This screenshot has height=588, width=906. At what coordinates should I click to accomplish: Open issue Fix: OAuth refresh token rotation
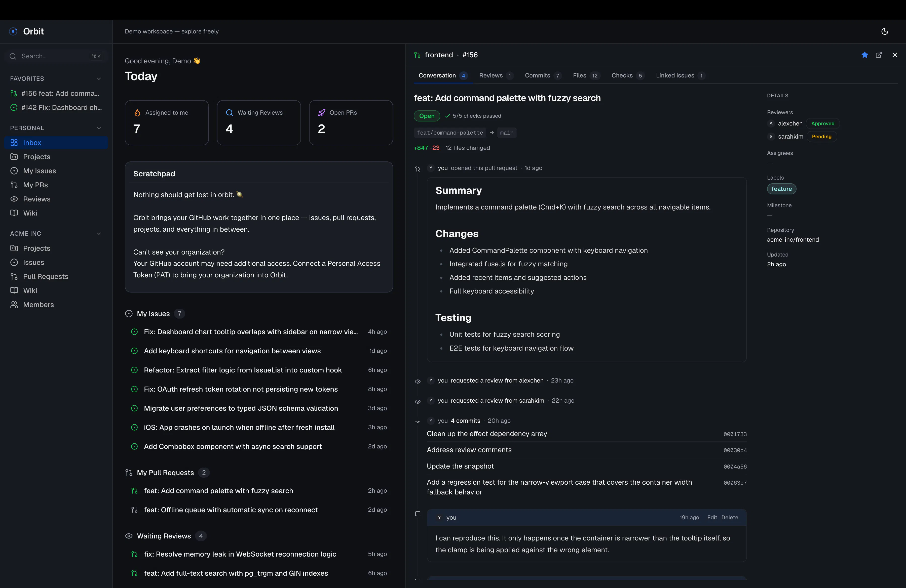pos(259,389)
